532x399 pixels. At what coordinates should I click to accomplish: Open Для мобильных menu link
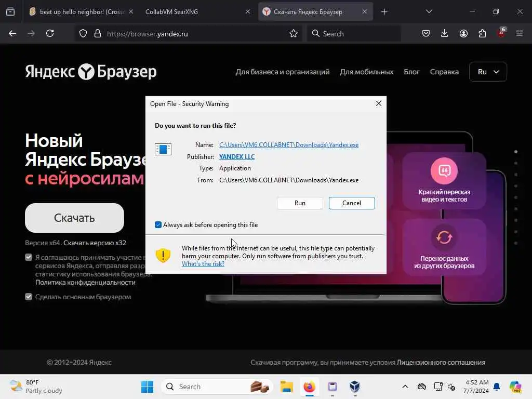[x=367, y=72]
